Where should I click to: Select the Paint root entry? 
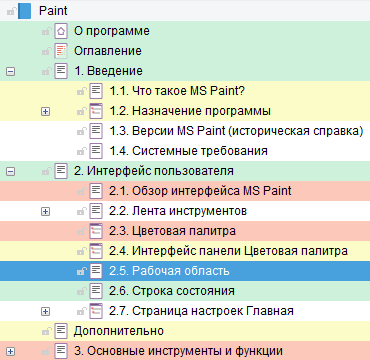[53, 11]
